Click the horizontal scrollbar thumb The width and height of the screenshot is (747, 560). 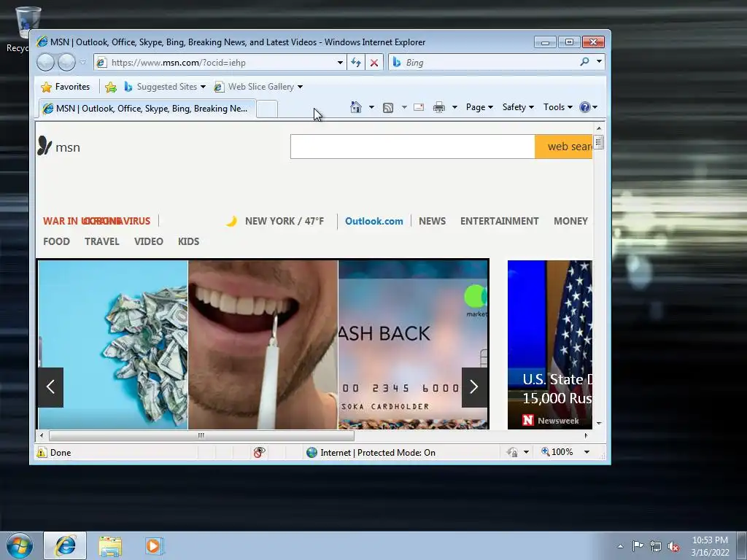click(x=201, y=435)
